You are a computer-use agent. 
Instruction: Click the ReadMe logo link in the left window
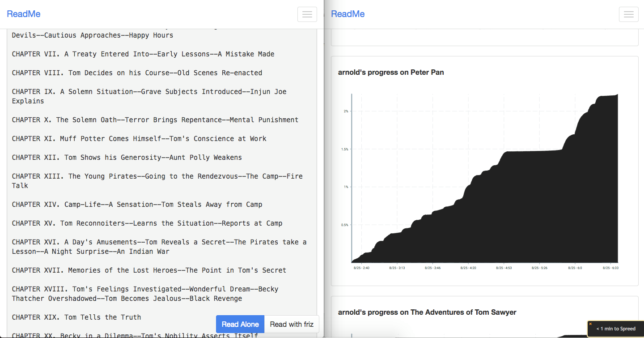tap(24, 14)
